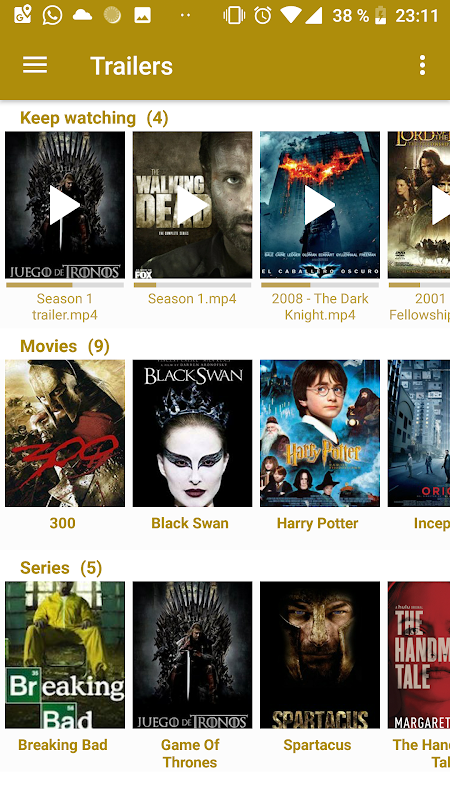The height and width of the screenshot is (800, 450).
Task: Play the Lord of the Rings Fellowship video
Action: coord(418,205)
